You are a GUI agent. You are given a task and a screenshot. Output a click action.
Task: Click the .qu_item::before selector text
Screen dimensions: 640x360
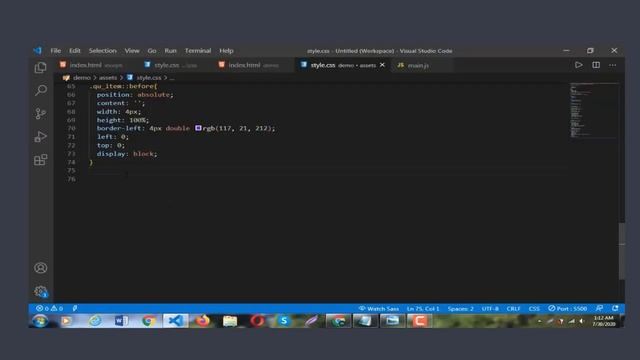coord(122,86)
